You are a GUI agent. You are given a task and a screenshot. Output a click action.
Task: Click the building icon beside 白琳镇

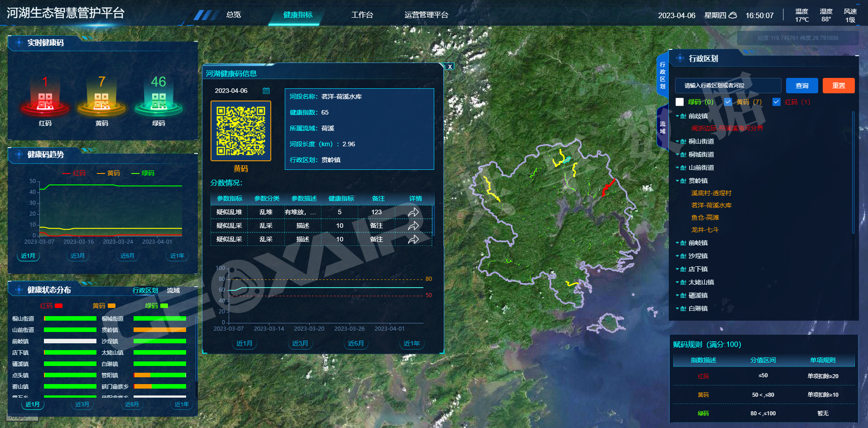(683, 308)
